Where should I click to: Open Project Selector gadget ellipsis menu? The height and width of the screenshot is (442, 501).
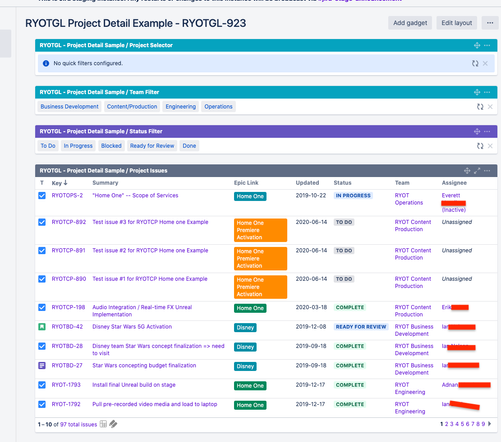(487, 45)
